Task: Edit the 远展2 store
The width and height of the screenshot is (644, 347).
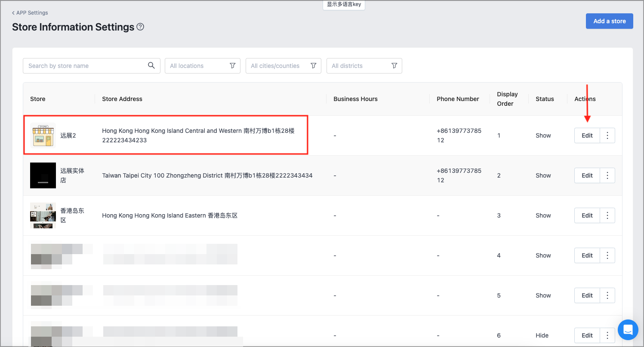Action: 587,135
